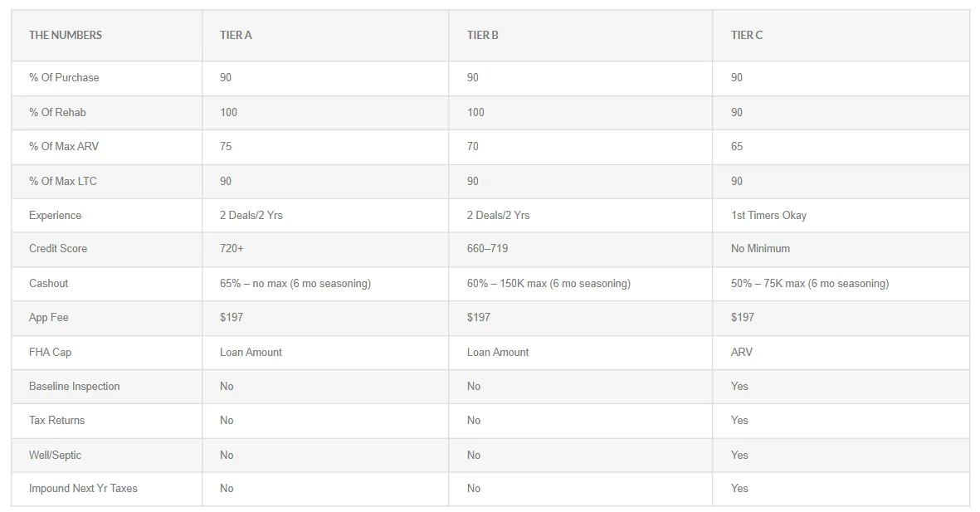Select the % Of Max LTC label
Viewport: 980px width, 512px height.
[63, 182]
